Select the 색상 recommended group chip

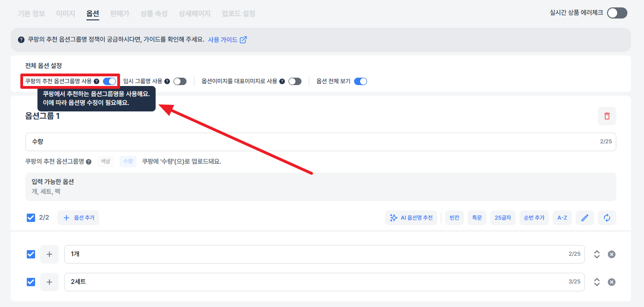(x=105, y=161)
